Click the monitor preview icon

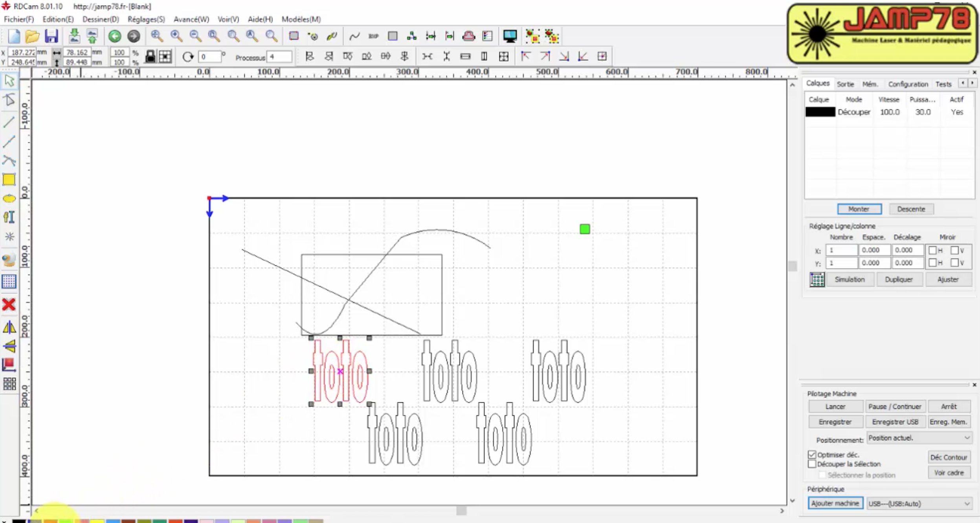[x=510, y=36]
